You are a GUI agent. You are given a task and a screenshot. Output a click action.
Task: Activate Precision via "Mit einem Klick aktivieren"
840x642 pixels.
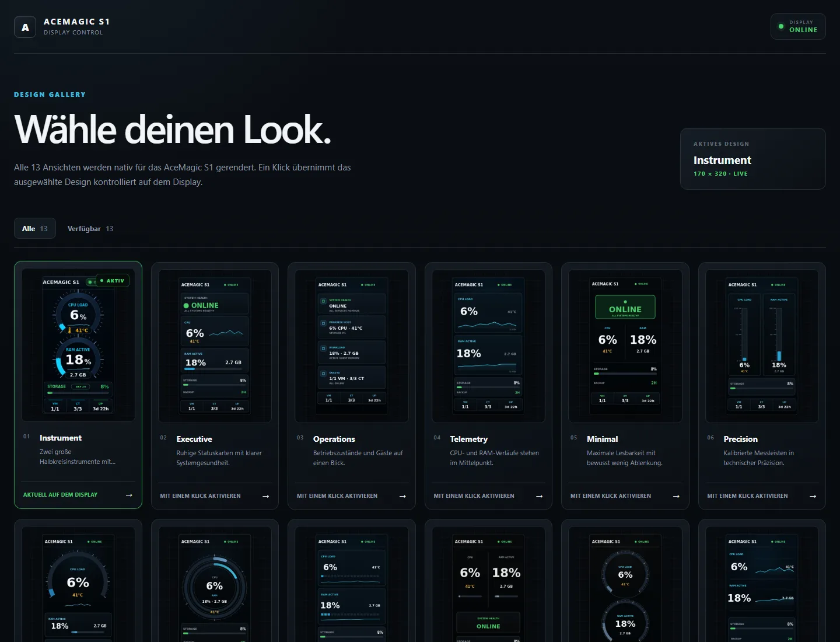coord(747,496)
